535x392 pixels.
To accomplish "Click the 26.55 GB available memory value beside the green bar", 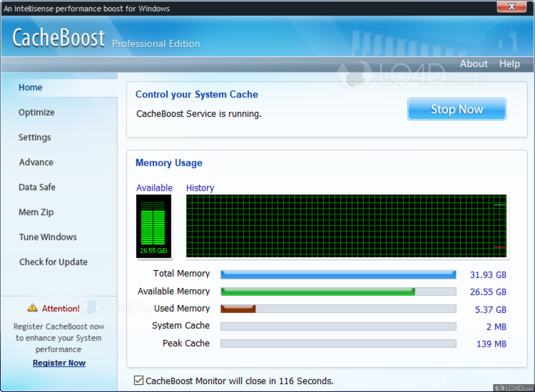I will click(488, 292).
